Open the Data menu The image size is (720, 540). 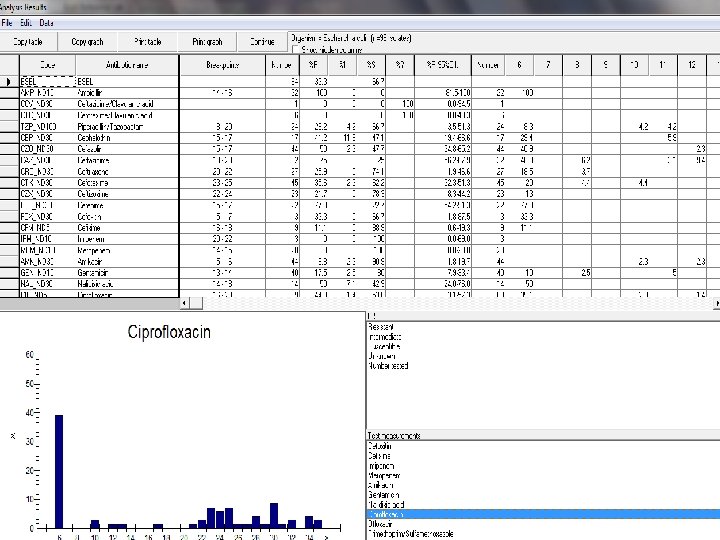[46, 23]
